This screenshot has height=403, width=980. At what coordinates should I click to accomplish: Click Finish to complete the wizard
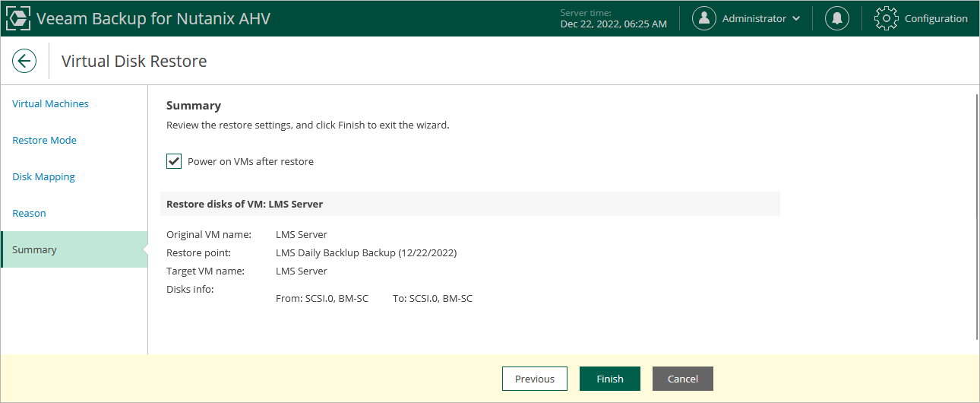(610, 379)
